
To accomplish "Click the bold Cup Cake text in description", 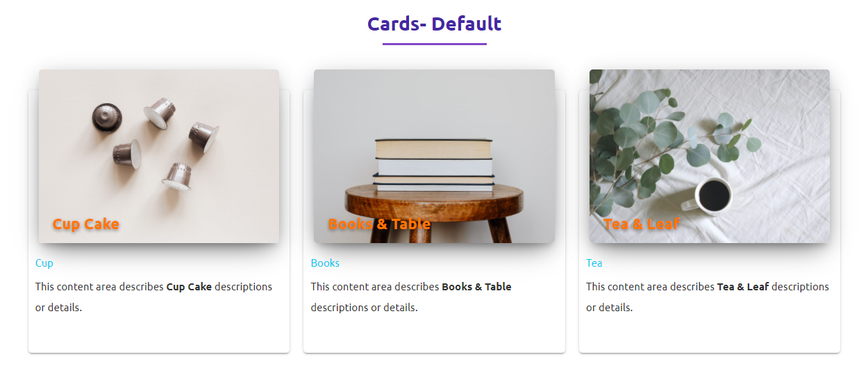I will 189,286.
